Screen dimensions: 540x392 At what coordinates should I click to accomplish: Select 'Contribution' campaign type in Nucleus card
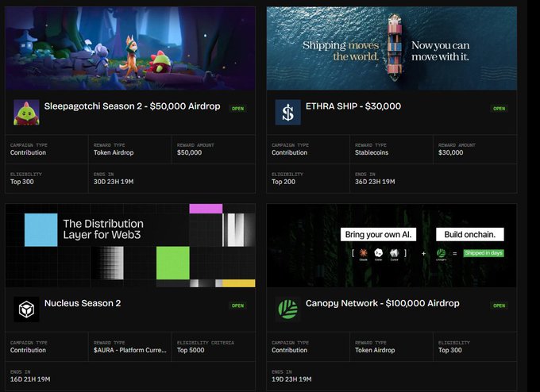tap(28, 350)
